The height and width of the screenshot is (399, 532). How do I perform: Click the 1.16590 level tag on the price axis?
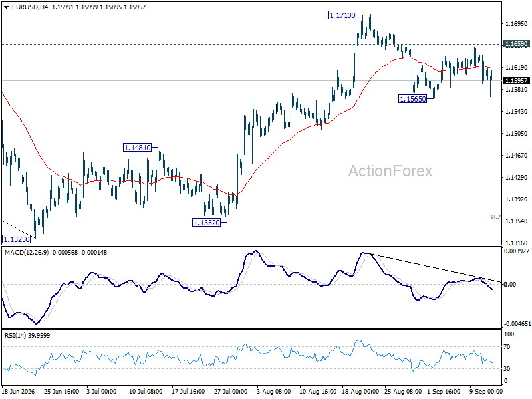[516, 44]
